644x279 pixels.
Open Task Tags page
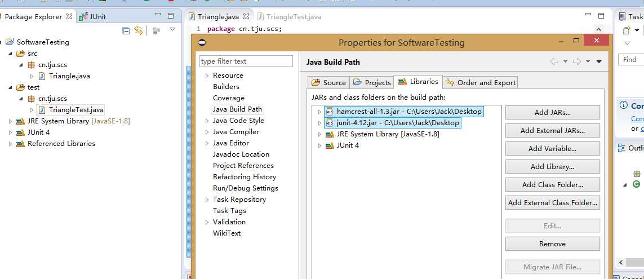click(x=229, y=210)
